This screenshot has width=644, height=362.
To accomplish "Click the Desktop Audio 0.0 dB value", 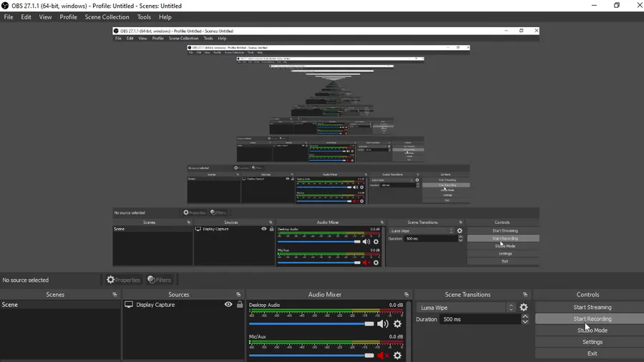I will 396,305.
